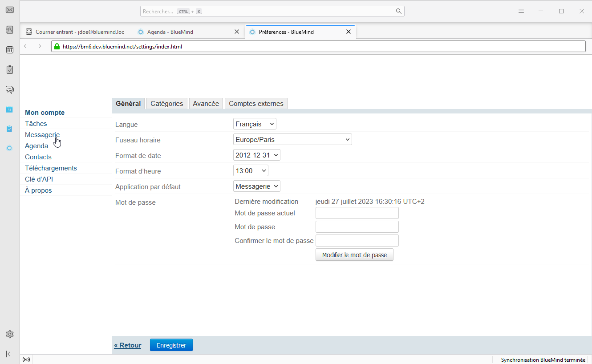Image resolution: width=592 pixels, height=364 pixels.
Task: Open the Address Book sidebar icon
Action: point(9,30)
